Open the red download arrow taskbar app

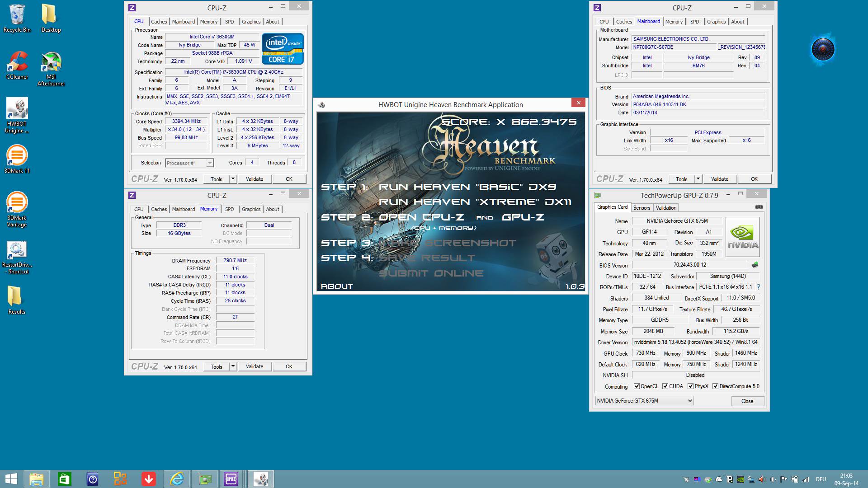click(148, 479)
